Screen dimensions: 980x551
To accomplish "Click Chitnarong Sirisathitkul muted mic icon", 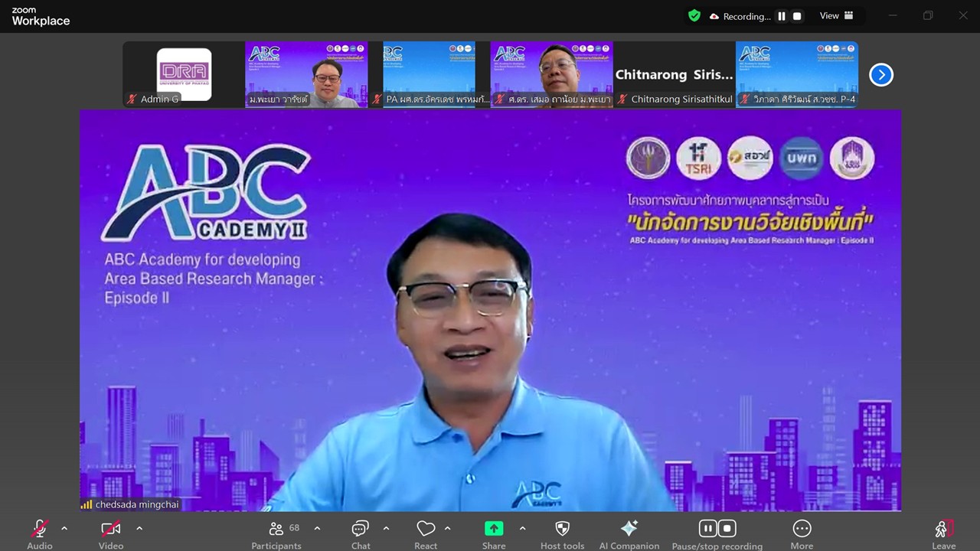I will click(623, 99).
